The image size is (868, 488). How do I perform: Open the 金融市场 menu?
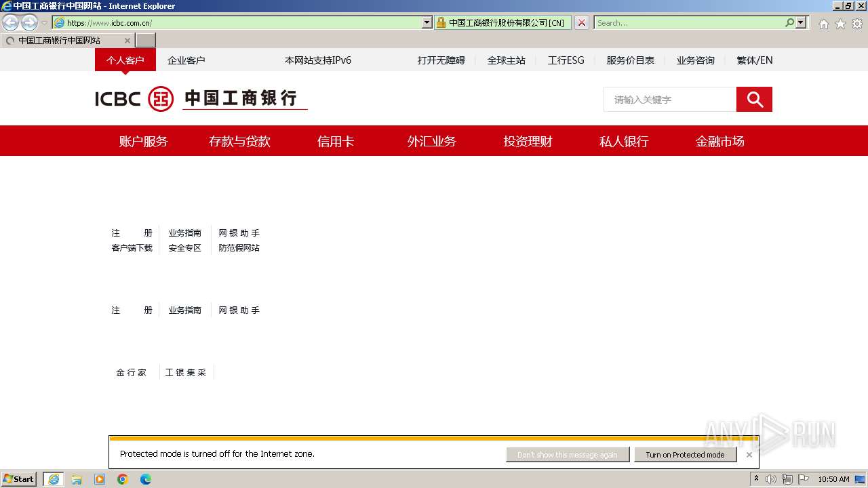[x=720, y=141]
